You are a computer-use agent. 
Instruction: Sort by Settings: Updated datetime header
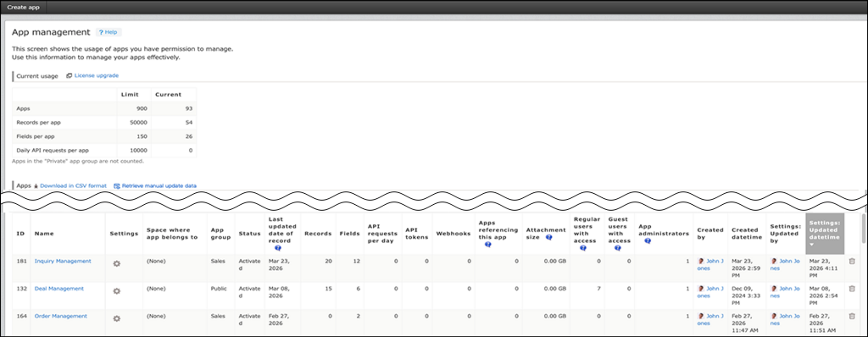(x=825, y=234)
